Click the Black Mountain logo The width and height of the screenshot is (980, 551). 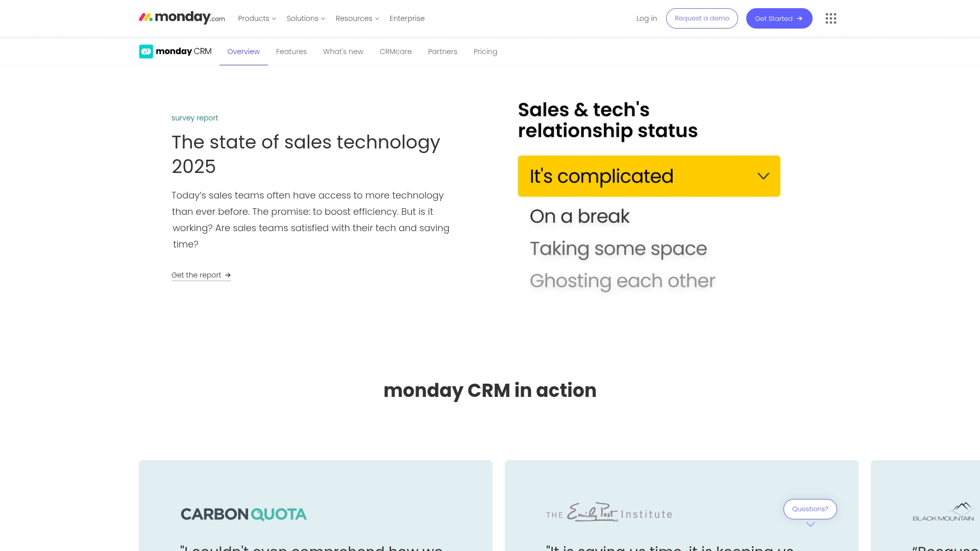(943, 512)
